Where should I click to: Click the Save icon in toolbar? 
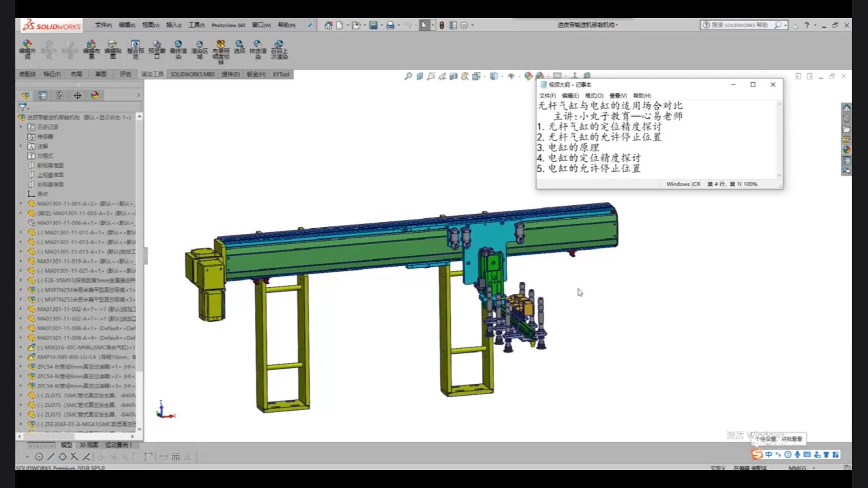(373, 25)
